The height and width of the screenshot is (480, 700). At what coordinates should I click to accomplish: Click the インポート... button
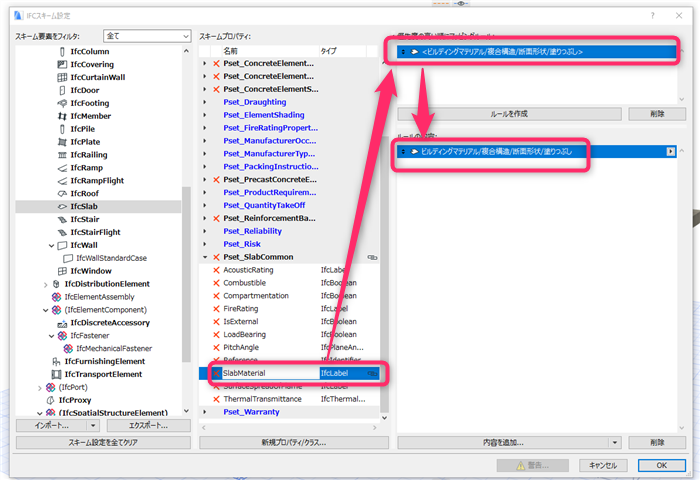point(52,426)
